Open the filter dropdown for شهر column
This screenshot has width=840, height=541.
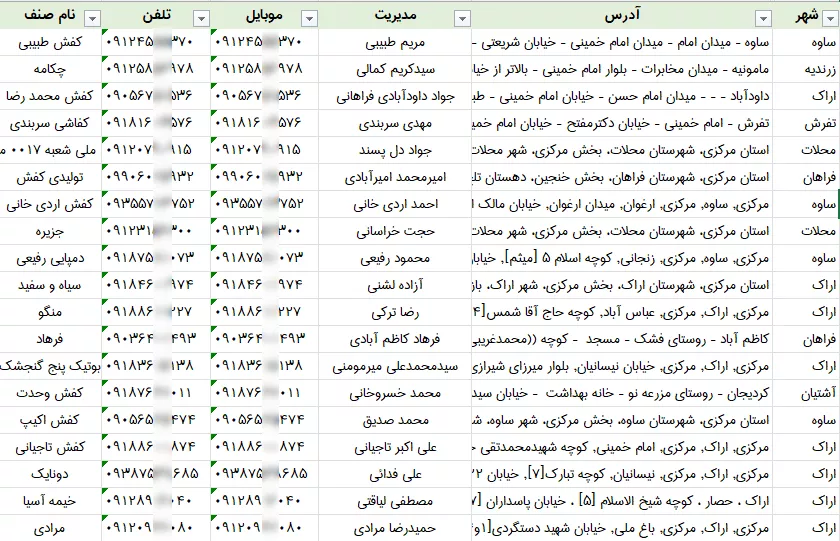pyautogui.click(x=831, y=19)
